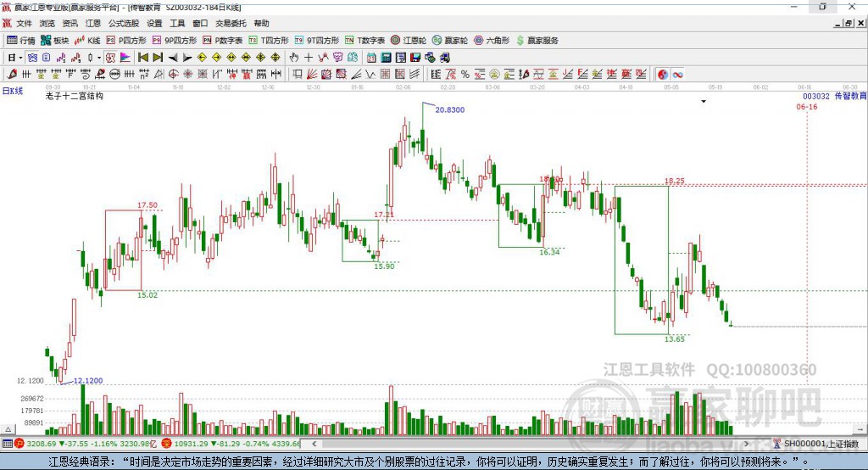868x470 pixels.
Task: Click the red floppy save icon
Action: tap(415, 58)
